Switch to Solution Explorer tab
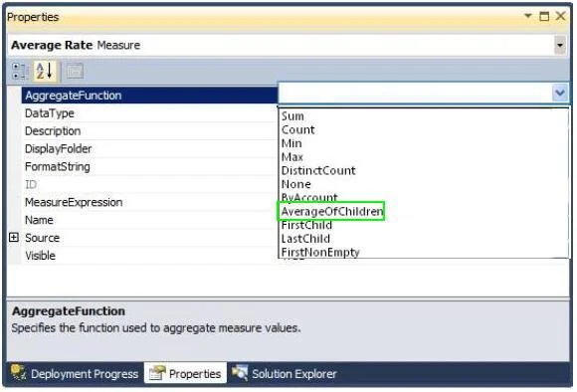Screen dimensions: 577x392 point(285,373)
